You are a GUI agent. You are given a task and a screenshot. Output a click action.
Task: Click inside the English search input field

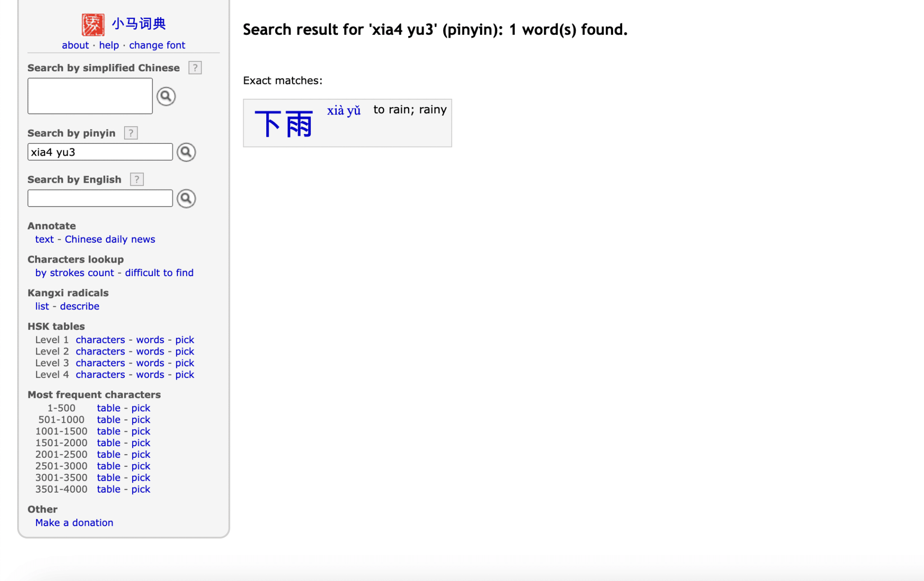point(99,198)
